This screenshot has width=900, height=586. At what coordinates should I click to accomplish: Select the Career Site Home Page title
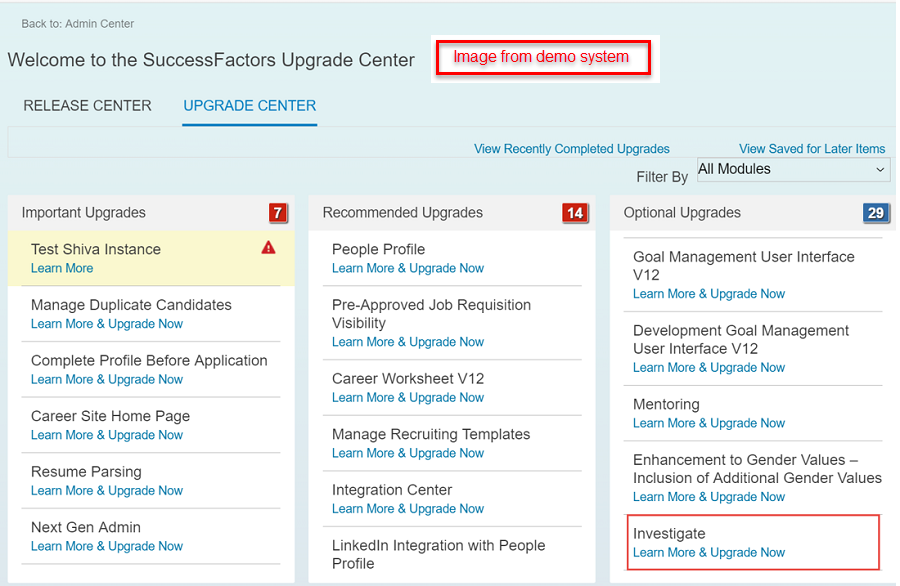pos(110,416)
